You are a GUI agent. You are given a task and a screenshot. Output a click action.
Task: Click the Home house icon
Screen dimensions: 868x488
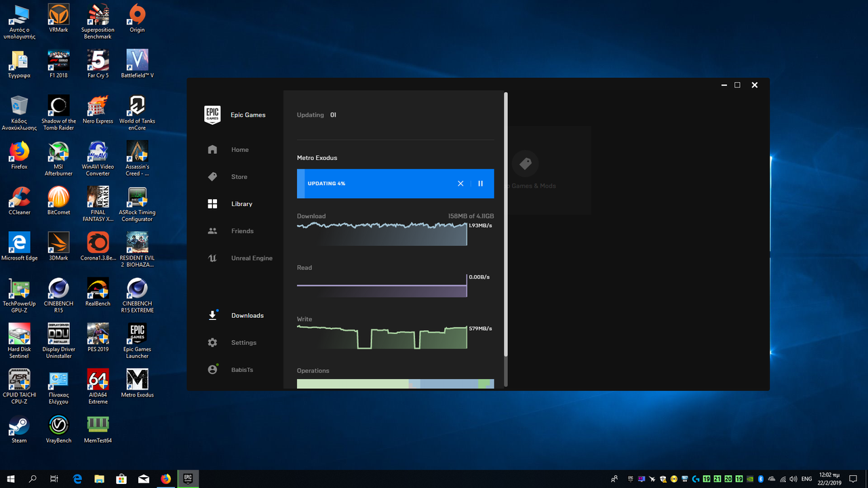[x=212, y=150]
